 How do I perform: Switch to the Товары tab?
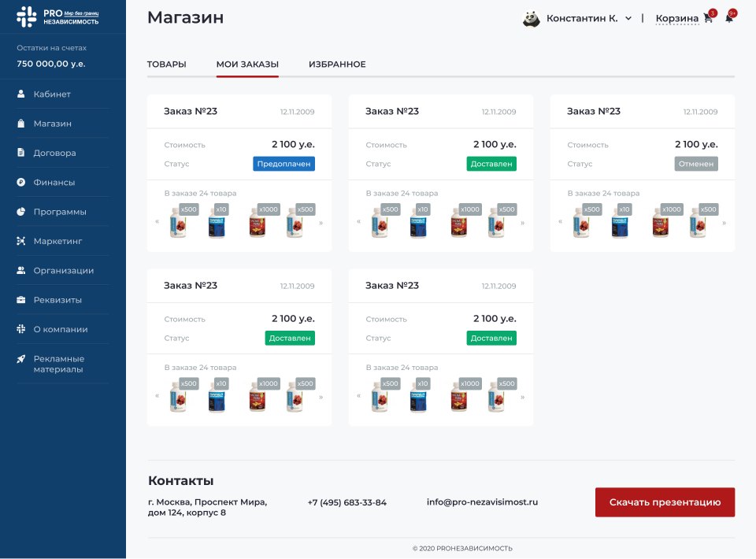point(166,65)
